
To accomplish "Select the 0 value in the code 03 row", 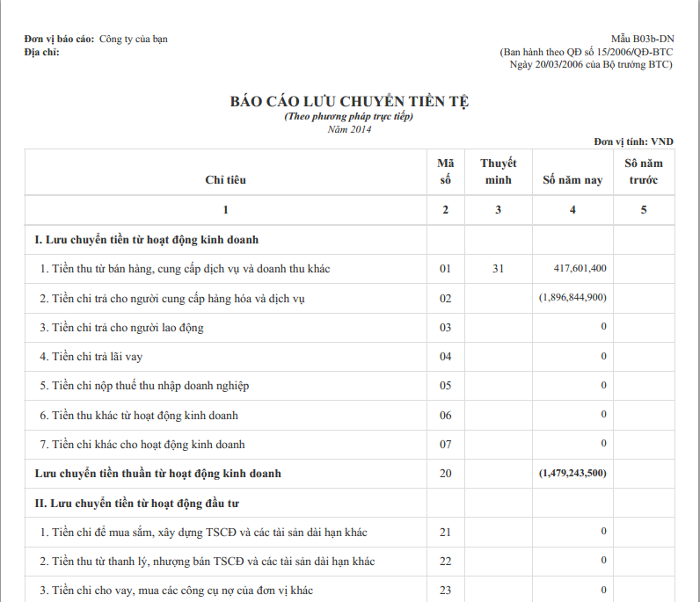I will (x=603, y=327).
